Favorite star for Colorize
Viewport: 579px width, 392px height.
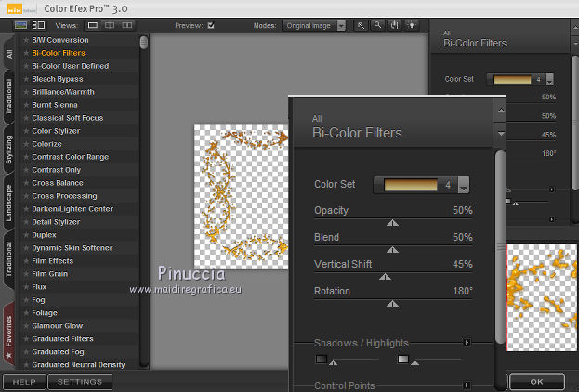pos(26,144)
